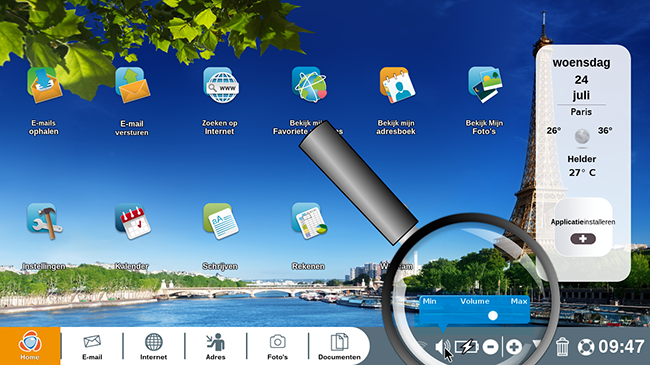650x365 pixels.
Task: Open the Adres taskbar item
Action: point(216,347)
